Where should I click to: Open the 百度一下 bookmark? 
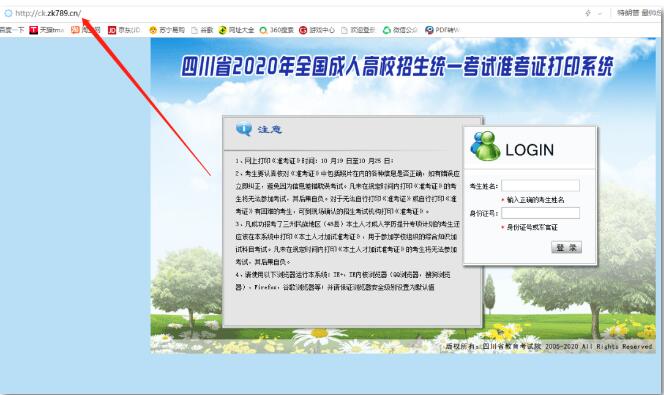[x=12, y=30]
